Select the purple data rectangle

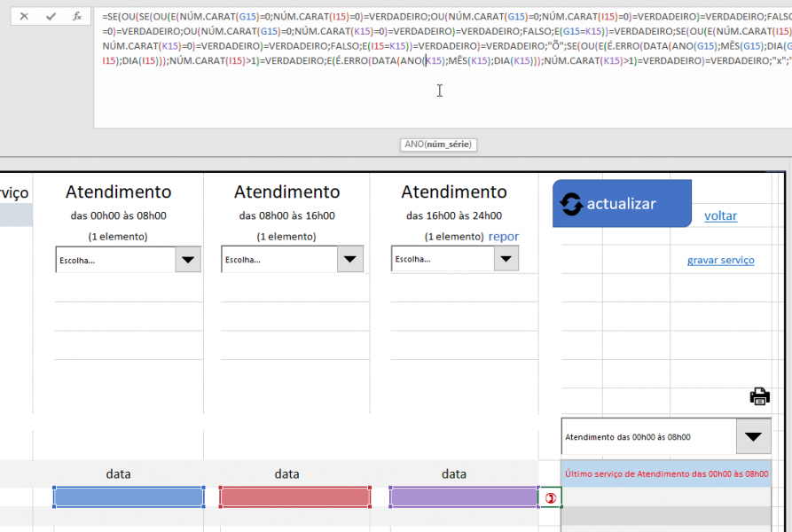click(x=462, y=497)
